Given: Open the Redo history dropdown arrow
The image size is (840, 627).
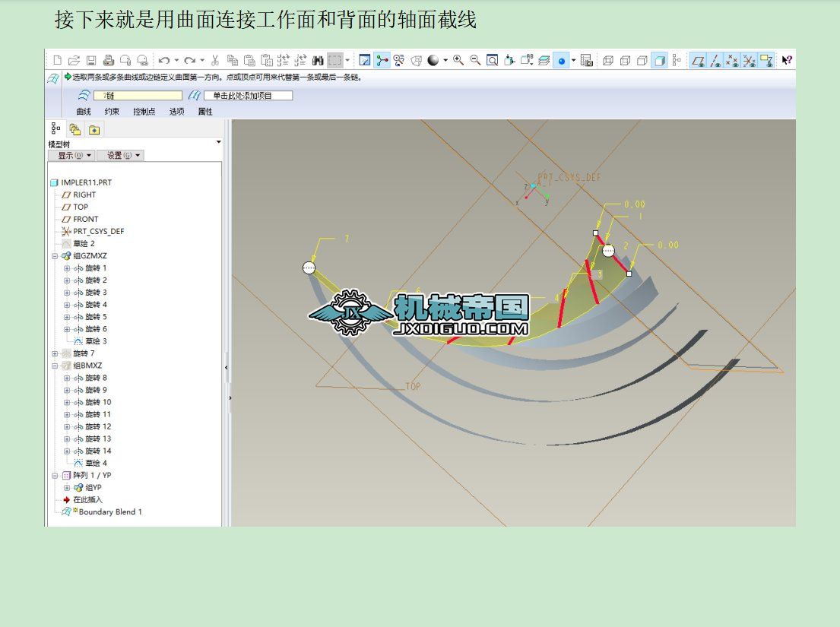Looking at the screenshot, I should 202,61.
